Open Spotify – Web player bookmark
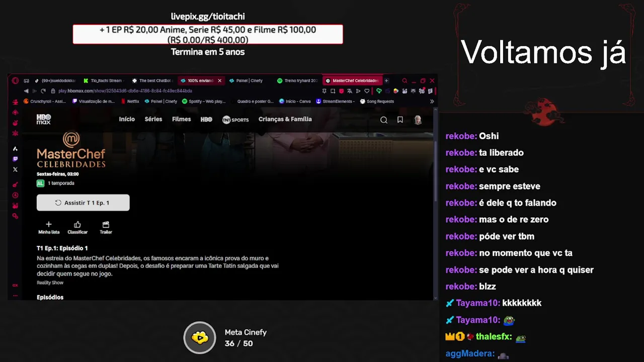 tap(204, 102)
